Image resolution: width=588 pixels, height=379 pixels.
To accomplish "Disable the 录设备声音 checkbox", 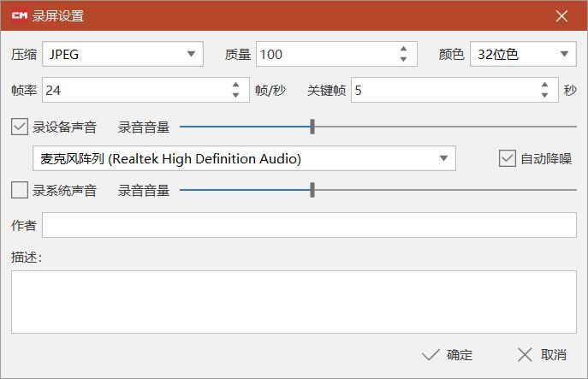I will [x=20, y=127].
